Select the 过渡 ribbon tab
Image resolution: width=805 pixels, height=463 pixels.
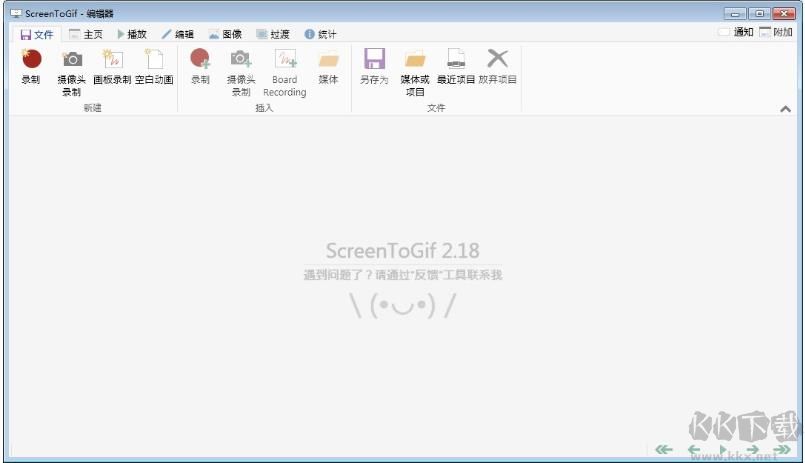[x=273, y=34]
